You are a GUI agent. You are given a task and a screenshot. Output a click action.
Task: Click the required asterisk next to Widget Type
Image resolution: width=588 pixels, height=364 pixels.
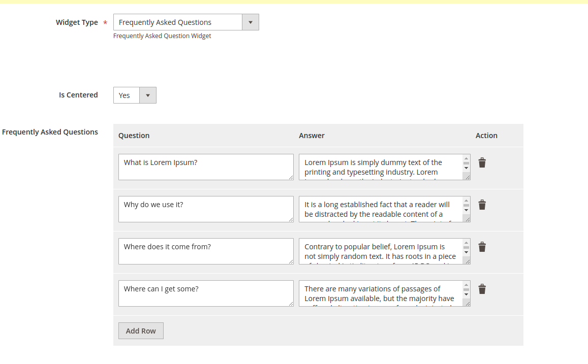click(105, 22)
